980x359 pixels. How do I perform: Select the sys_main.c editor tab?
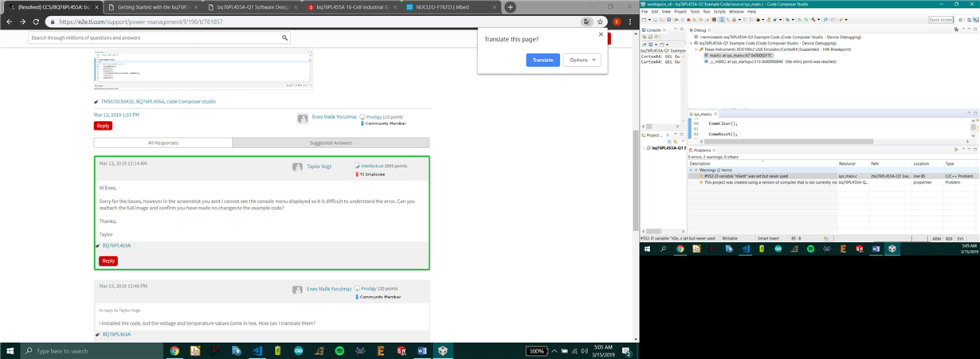point(703,115)
